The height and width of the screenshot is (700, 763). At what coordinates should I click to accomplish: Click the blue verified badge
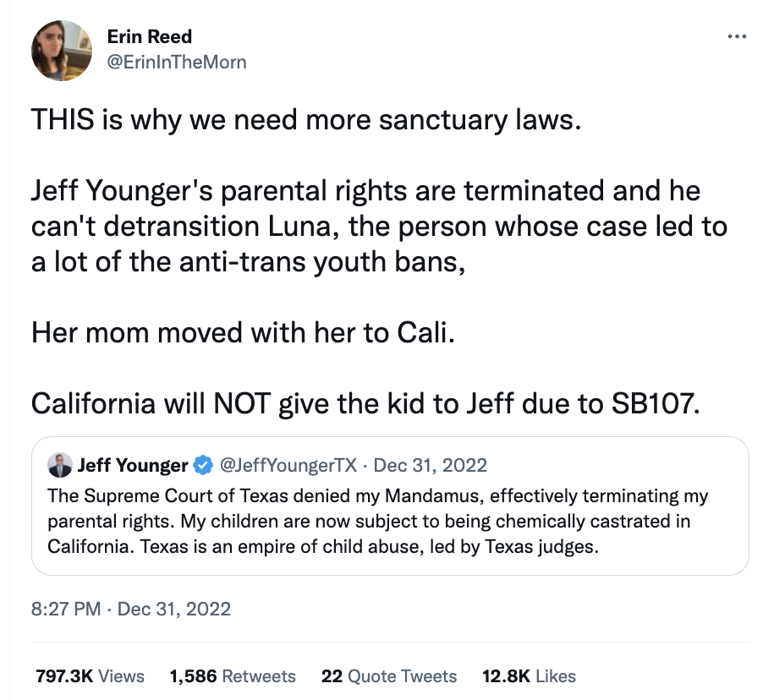click(x=203, y=466)
